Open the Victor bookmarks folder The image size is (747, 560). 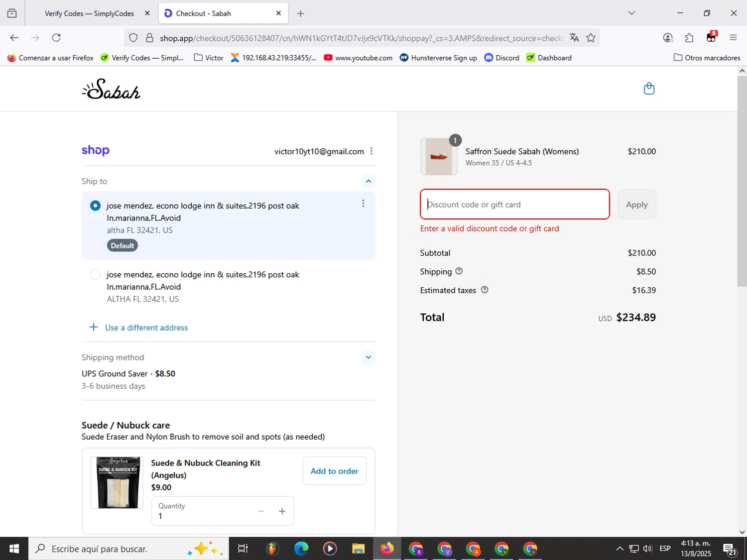(x=209, y=58)
